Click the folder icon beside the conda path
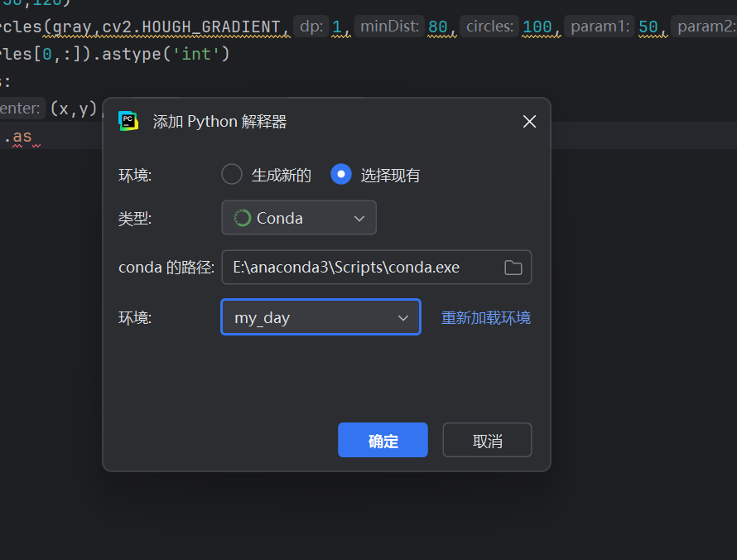 [513, 267]
